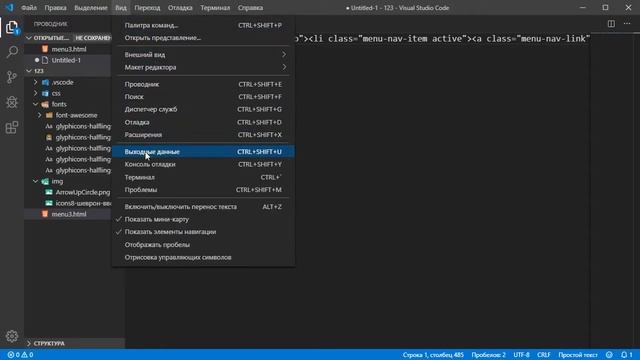The height and width of the screenshot is (360, 640).
Task: Collapse the 123 project folder
Action: coord(29,71)
